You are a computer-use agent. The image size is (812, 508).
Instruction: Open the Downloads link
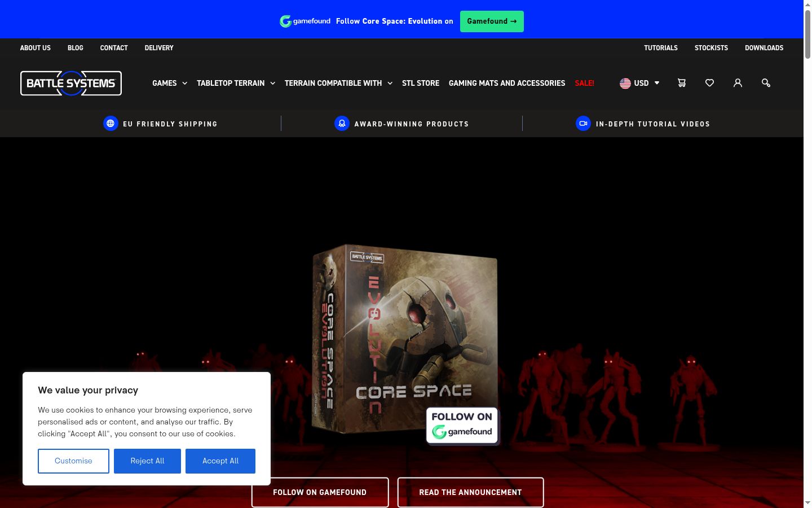click(764, 48)
